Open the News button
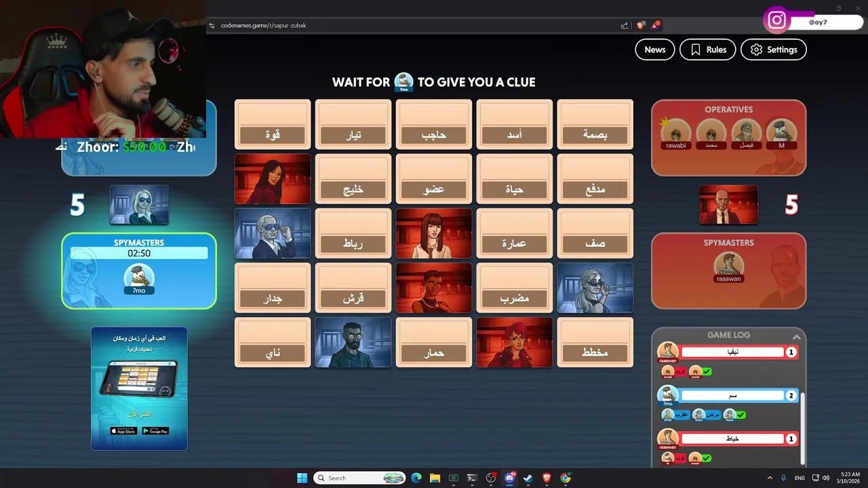Viewport: 868px width, 488px height. (x=654, y=49)
